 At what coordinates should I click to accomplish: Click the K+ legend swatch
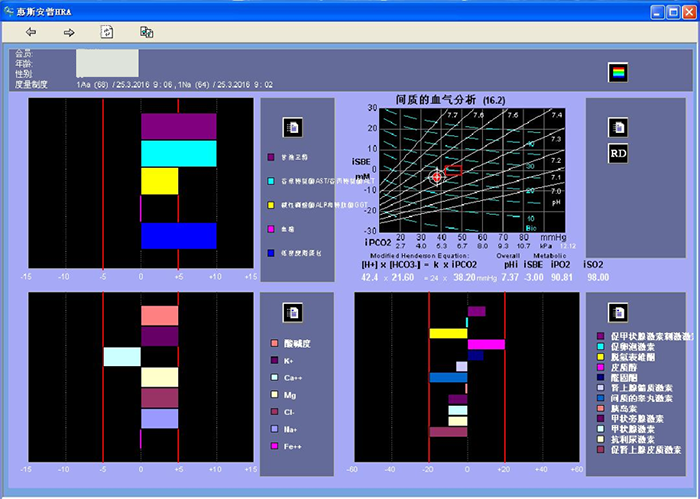pos(274,360)
